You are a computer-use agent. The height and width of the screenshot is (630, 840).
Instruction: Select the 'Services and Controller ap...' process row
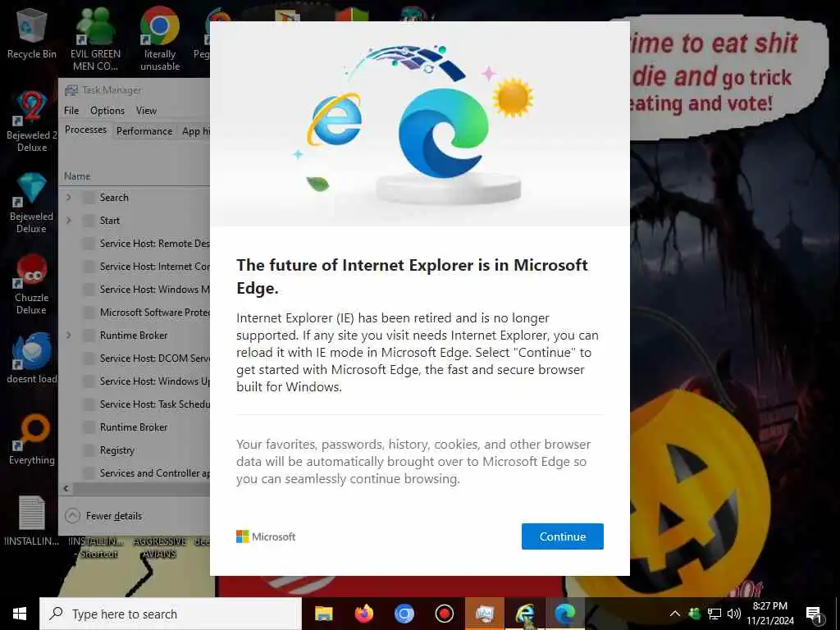pyautogui.click(x=135, y=473)
